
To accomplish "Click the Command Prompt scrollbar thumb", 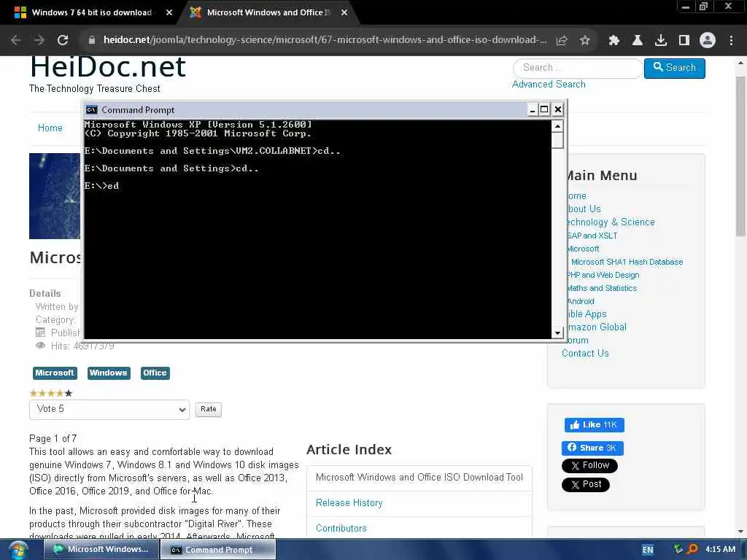I will pyautogui.click(x=557, y=141).
